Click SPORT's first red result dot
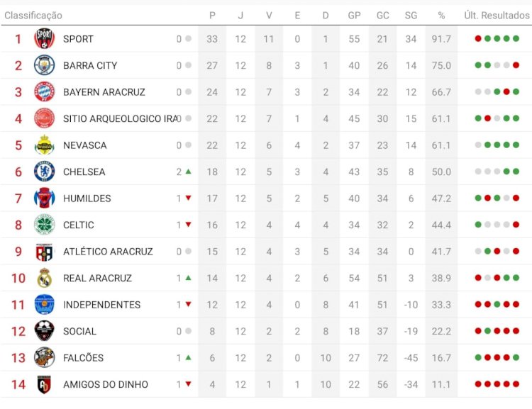This screenshot has width=532, height=409. (478, 39)
